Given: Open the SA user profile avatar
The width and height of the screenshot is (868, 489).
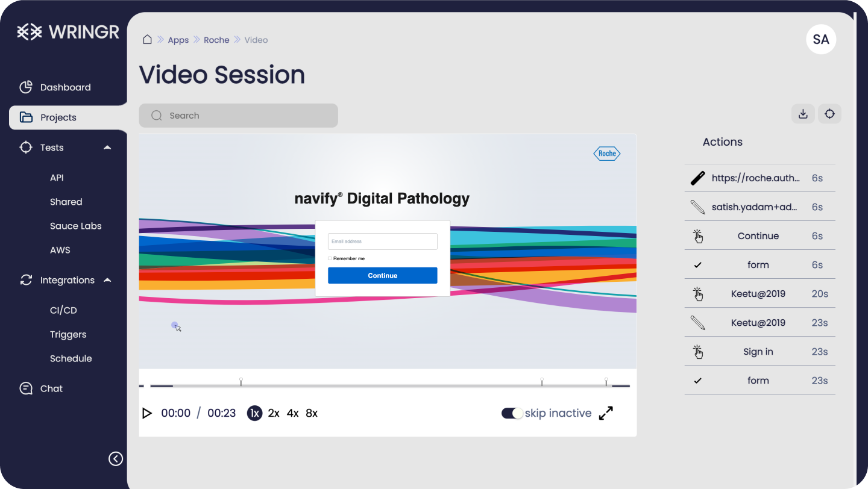Looking at the screenshot, I should [821, 39].
